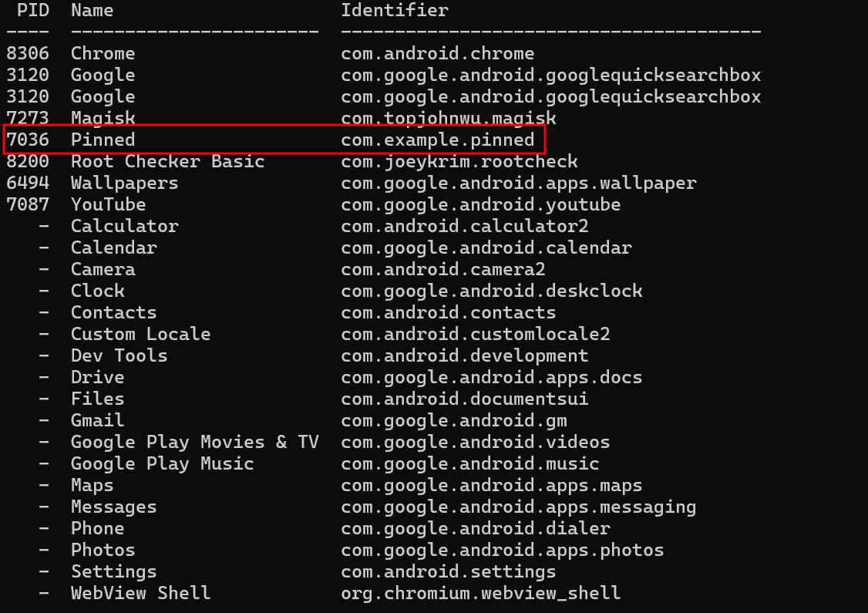Click PID 7036 in the list
Image resolution: width=868 pixels, height=613 pixels.
pyautogui.click(x=28, y=140)
